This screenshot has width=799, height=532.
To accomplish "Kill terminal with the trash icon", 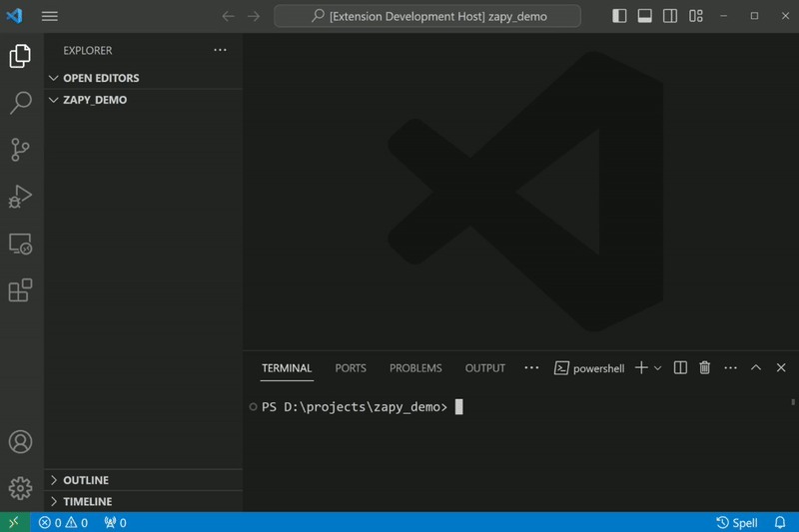I will pyautogui.click(x=705, y=367).
